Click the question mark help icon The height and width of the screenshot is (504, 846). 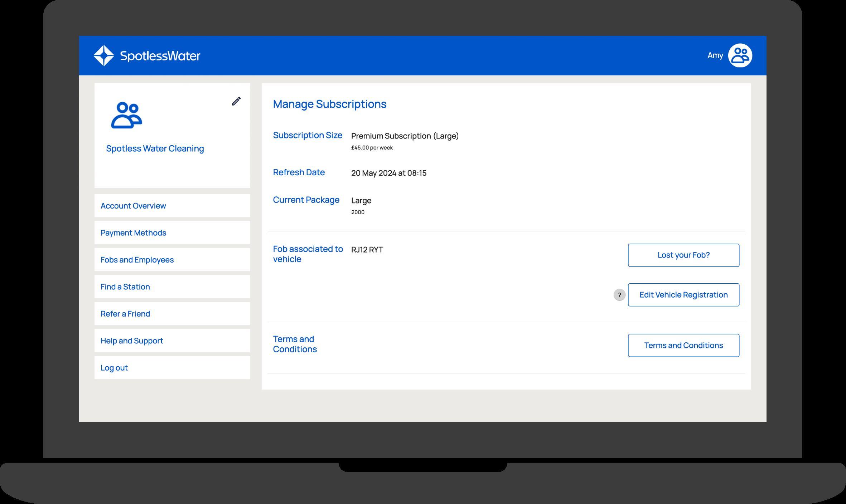(619, 295)
